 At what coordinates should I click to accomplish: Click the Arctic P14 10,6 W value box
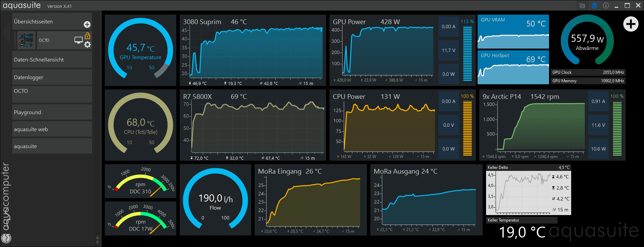(598, 149)
